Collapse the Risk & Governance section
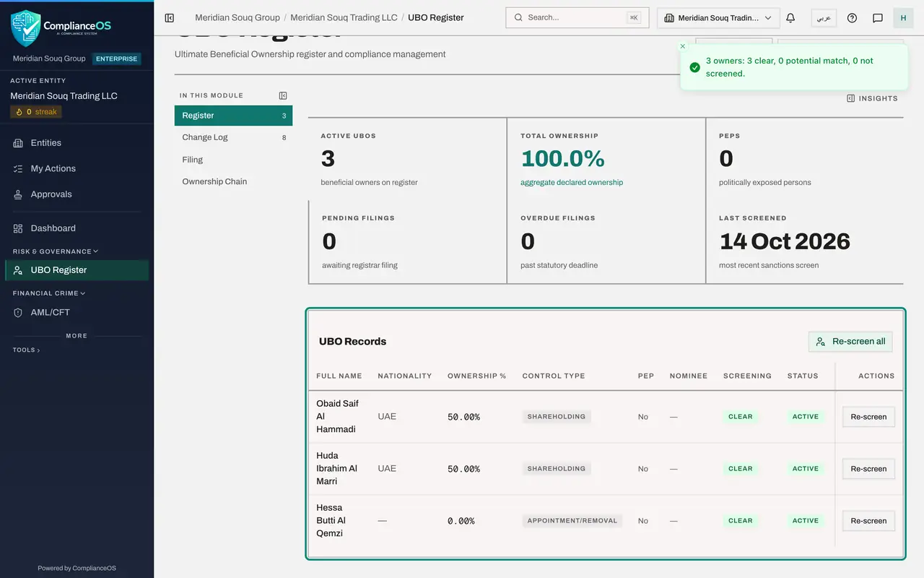Viewport: 924px width, 578px height. click(56, 251)
